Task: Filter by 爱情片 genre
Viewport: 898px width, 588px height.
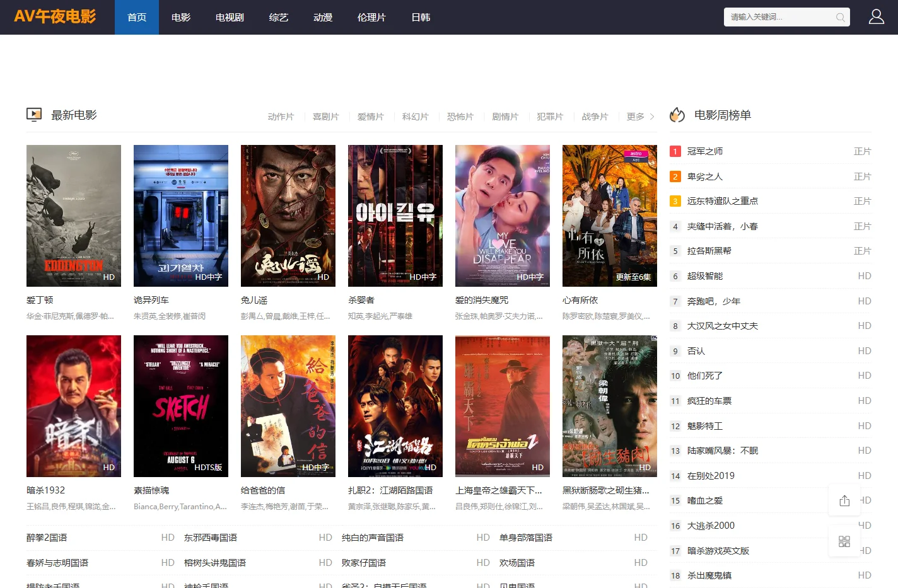Action: [370, 117]
